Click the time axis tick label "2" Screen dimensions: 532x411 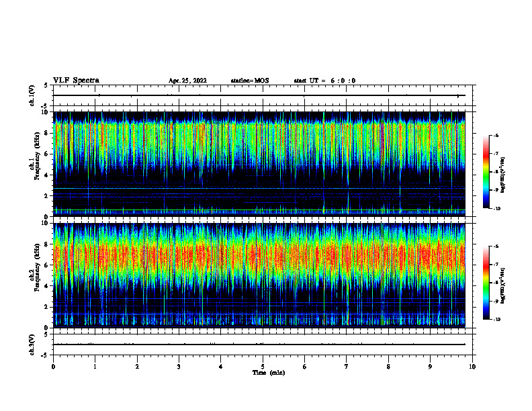point(137,367)
